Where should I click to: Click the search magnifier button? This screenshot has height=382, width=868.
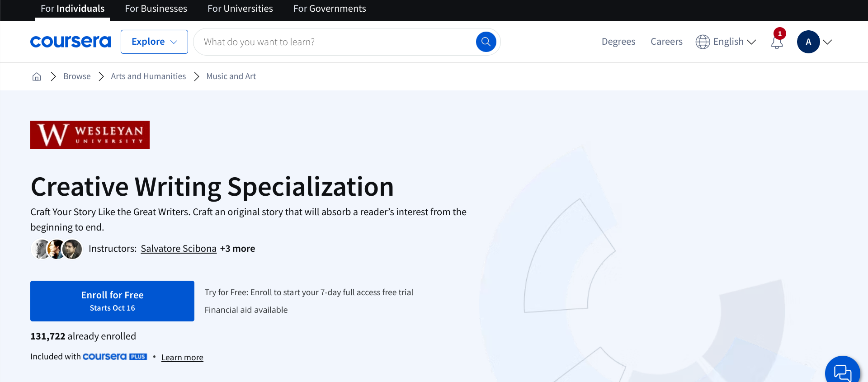point(486,42)
